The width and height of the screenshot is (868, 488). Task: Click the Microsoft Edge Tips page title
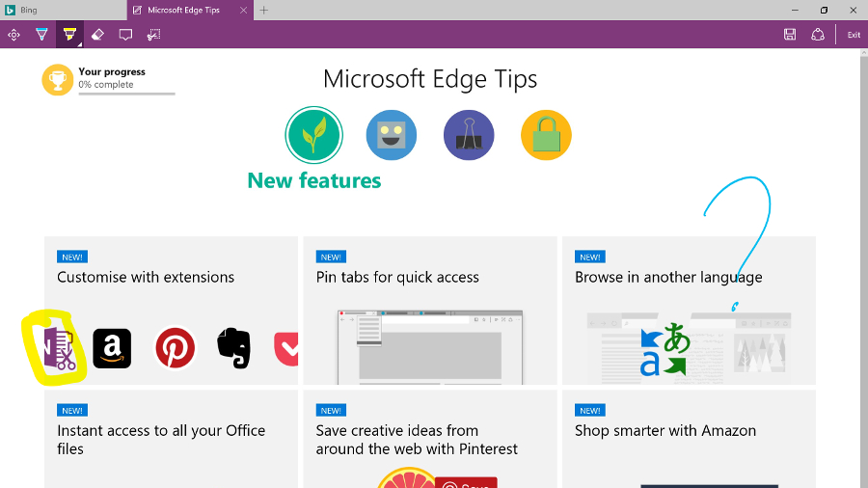click(430, 79)
